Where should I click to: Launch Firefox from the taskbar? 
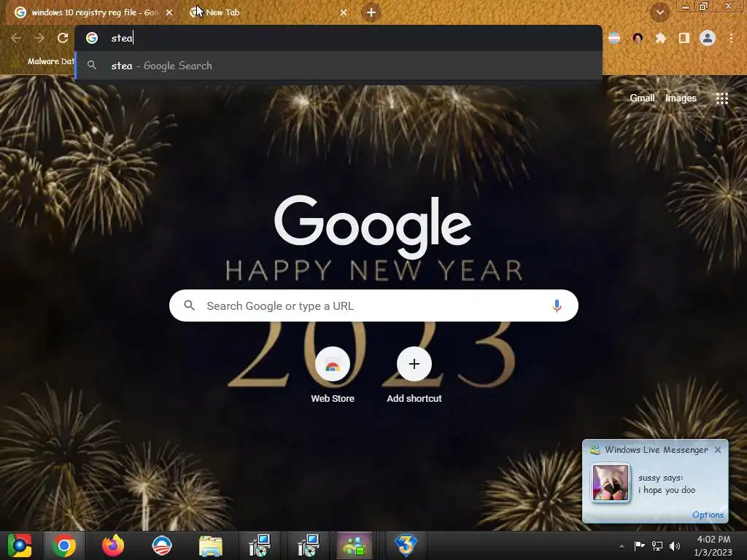[113, 545]
